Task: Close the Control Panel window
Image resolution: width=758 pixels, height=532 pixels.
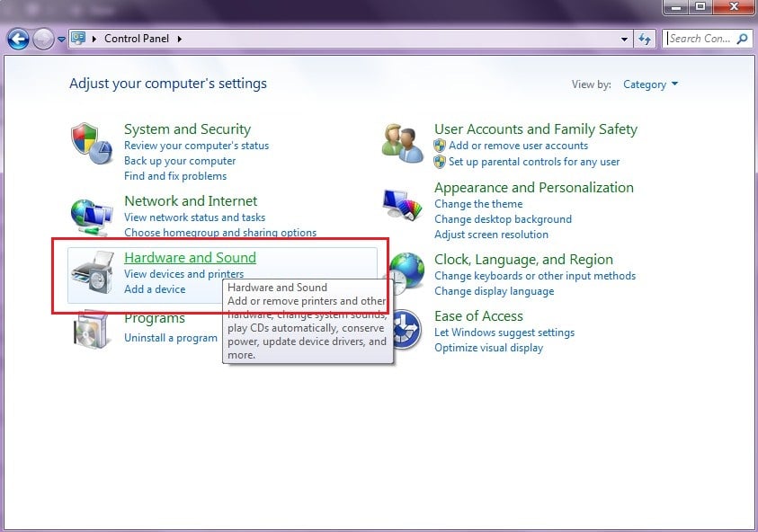Action: [x=733, y=7]
